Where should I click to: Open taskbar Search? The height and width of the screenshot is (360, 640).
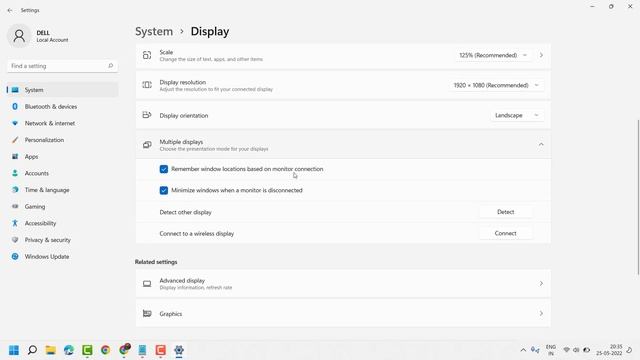tap(32, 350)
